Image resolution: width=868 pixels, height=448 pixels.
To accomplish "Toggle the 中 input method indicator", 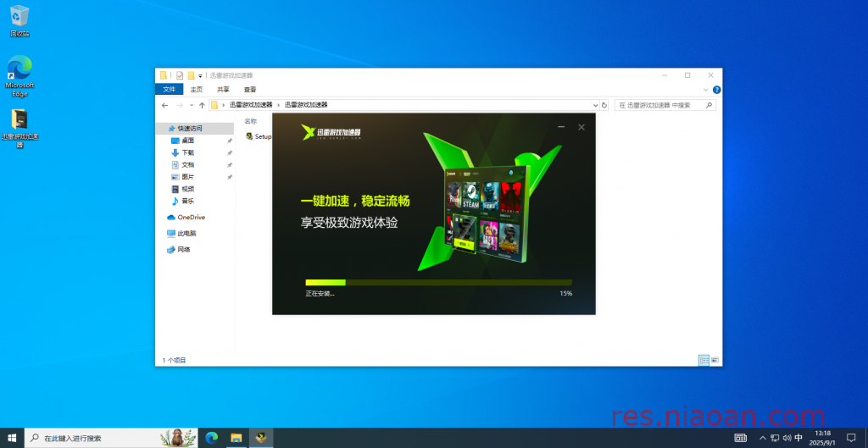I will click(798, 438).
